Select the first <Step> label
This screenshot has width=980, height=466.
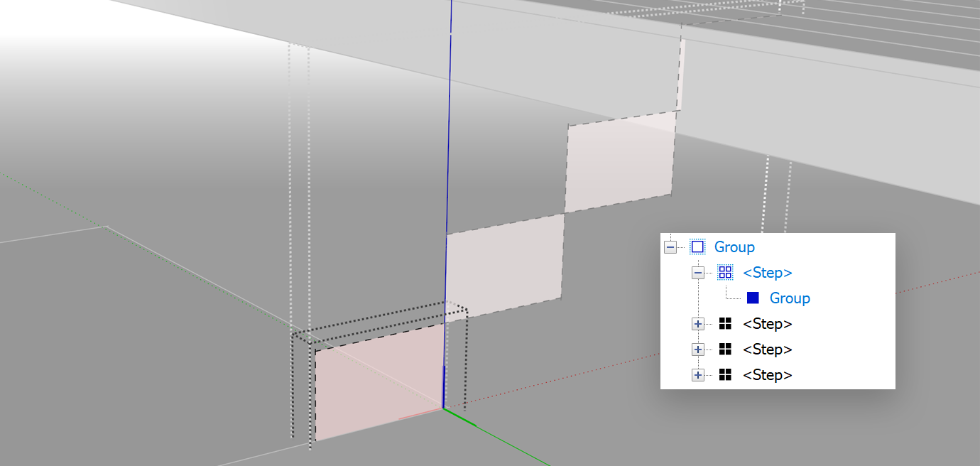768,272
